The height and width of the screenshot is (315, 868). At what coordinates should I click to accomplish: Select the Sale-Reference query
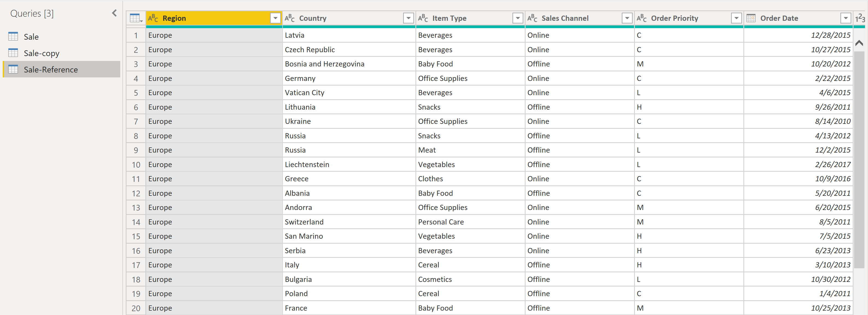click(51, 69)
